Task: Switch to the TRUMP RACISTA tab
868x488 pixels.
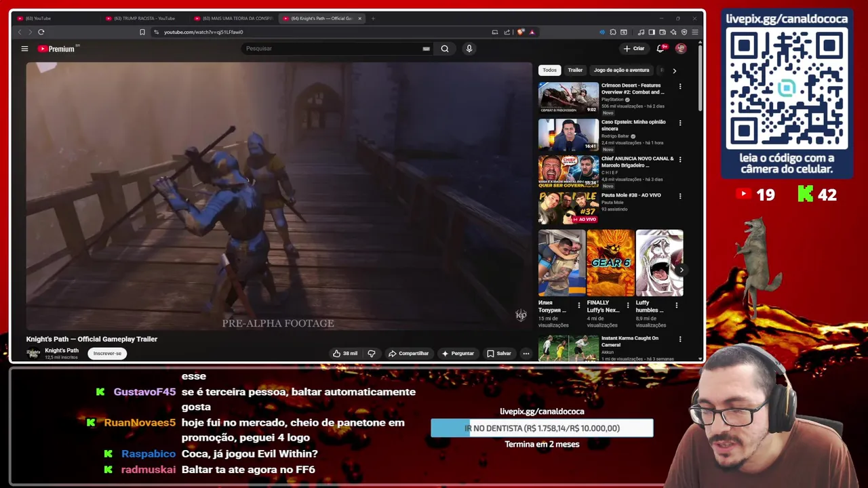Action: pyautogui.click(x=144, y=18)
